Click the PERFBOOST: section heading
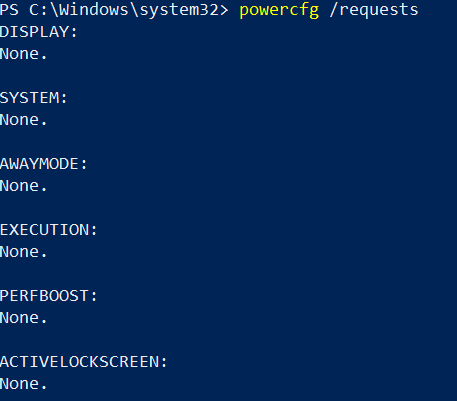Image resolution: width=457 pixels, height=401 pixels. (x=49, y=296)
